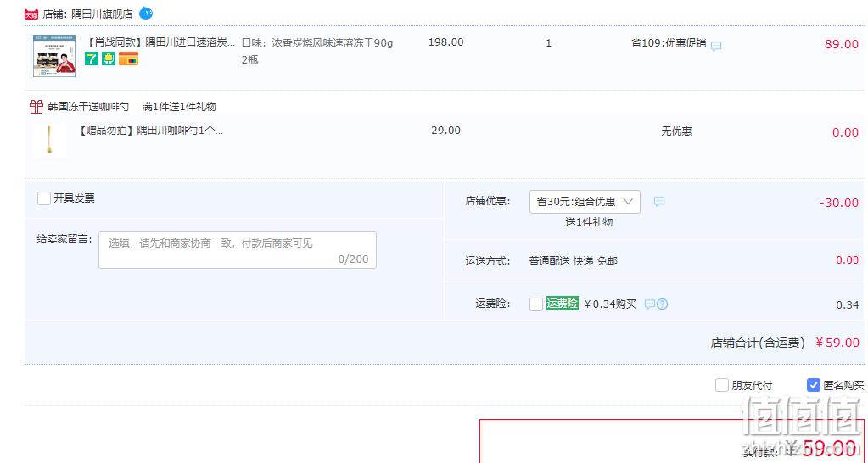Click the 送1件礼物 text under discount dropdown
Viewport: 868px width, 463px height.
point(589,222)
